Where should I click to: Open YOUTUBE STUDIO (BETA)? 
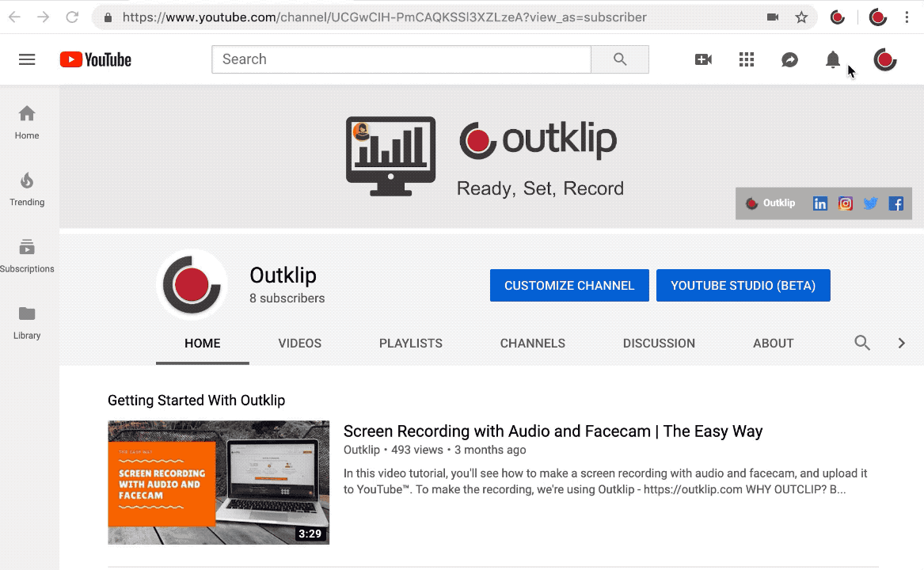coord(743,285)
